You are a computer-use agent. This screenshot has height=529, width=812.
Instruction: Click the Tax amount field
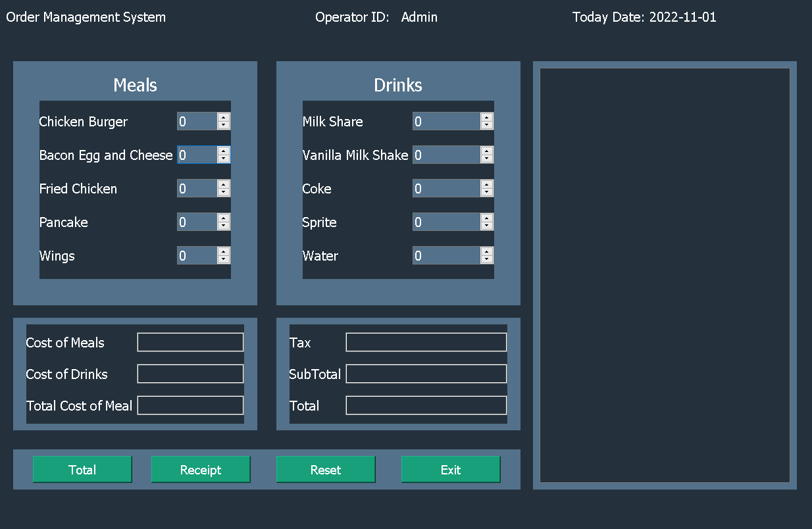tap(425, 341)
